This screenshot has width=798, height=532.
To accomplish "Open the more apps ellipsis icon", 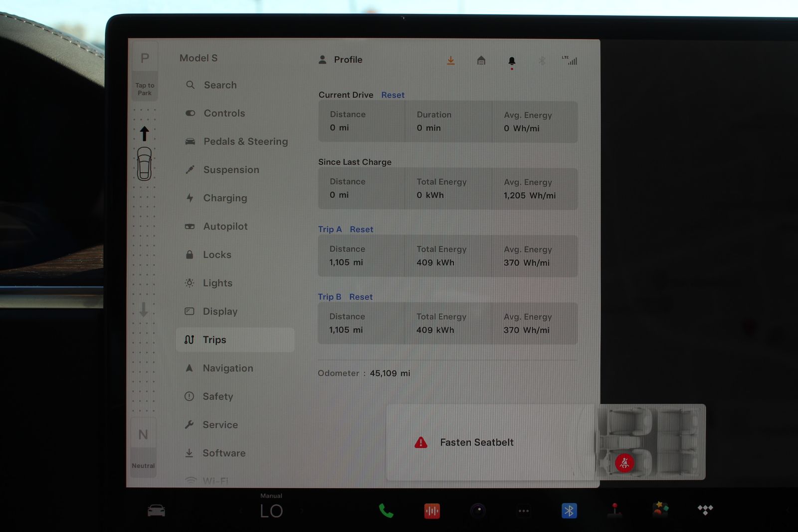I will click(524, 511).
